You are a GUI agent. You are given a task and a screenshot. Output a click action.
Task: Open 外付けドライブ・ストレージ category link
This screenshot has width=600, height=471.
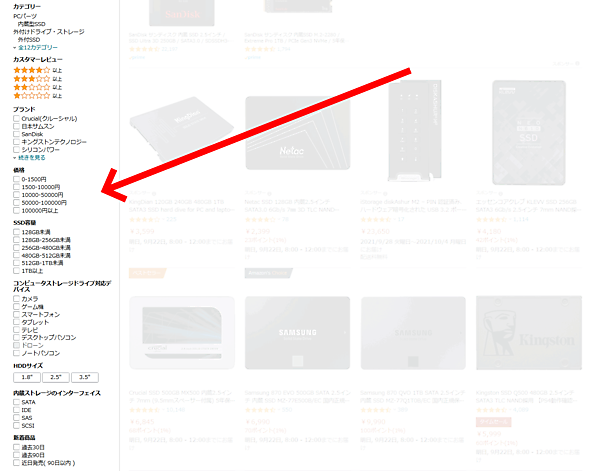coord(49,32)
